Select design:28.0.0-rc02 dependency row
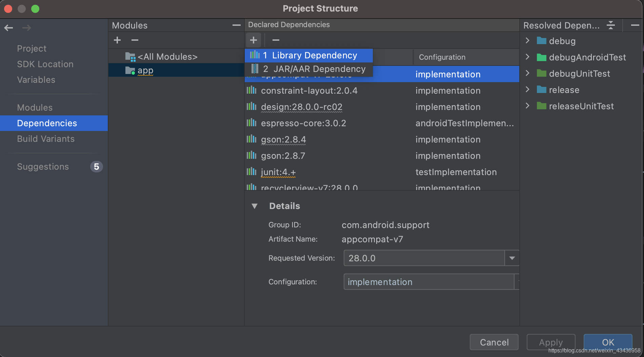Viewport: 644px width, 357px height. click(x=382, y=107)
